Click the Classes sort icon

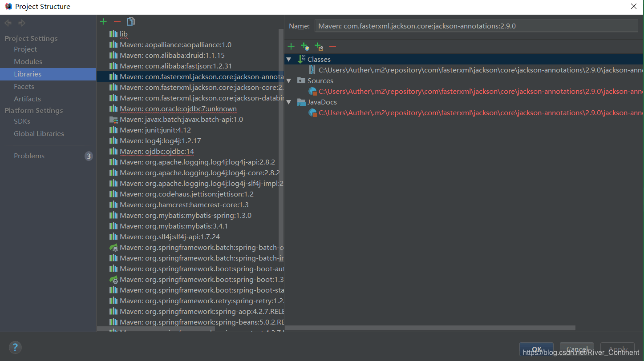pos(301,59)
